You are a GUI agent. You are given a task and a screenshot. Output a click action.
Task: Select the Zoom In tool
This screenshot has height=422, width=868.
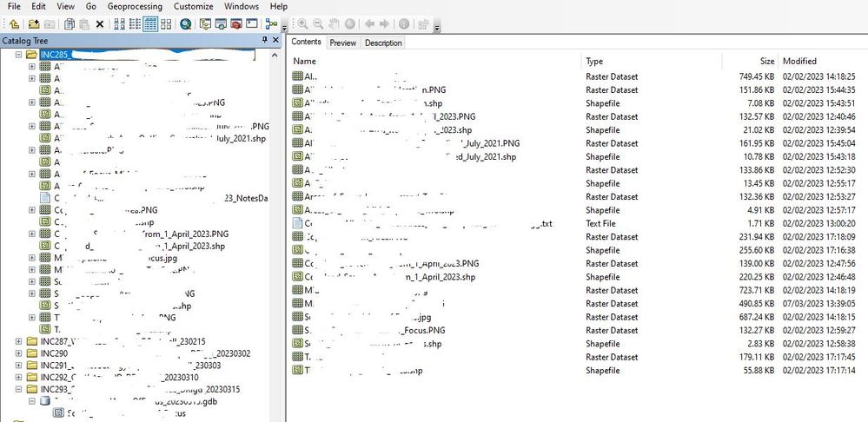(x=302, y=23)
